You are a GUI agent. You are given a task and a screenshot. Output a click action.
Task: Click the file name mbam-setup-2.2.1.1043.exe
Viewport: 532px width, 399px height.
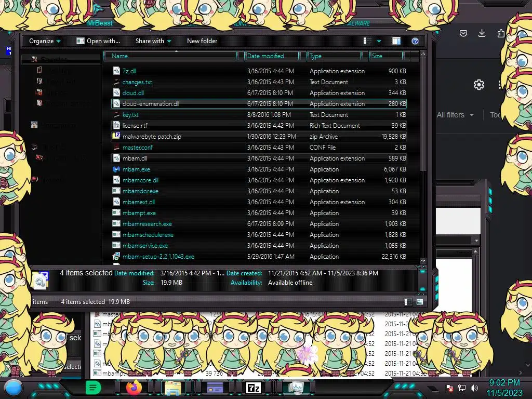click(158, 257)
